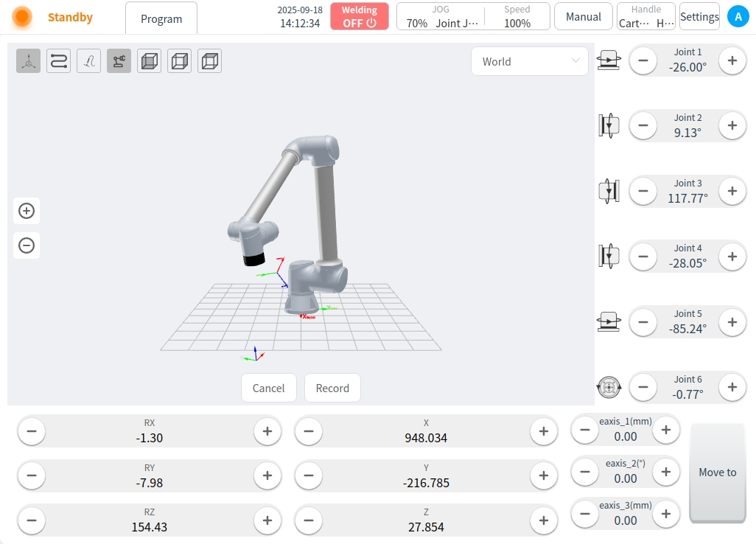Select the top-face cube view icon
This screenshot has height=544, width=756.
[x=210, y=61]
